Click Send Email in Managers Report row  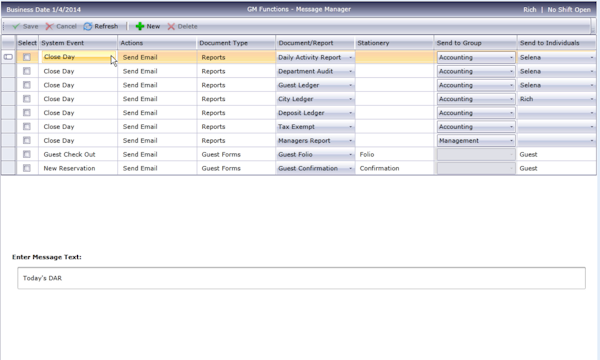click(157, 140)
